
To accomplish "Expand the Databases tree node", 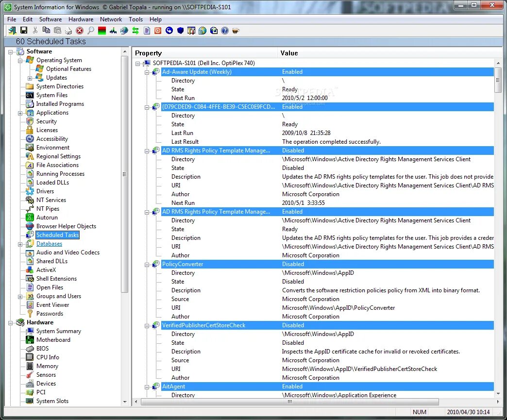I will [20, 244].
